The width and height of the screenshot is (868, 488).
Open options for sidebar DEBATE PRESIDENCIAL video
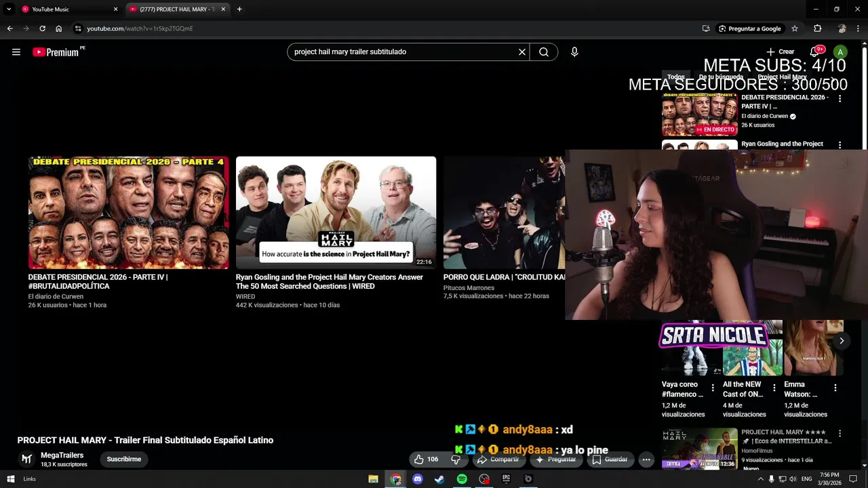840,99
